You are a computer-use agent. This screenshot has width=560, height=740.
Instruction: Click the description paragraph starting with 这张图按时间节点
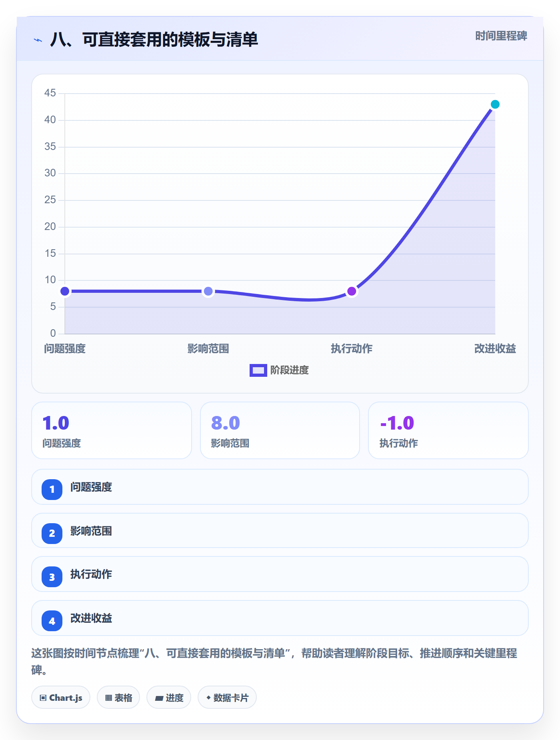[274, 661]
